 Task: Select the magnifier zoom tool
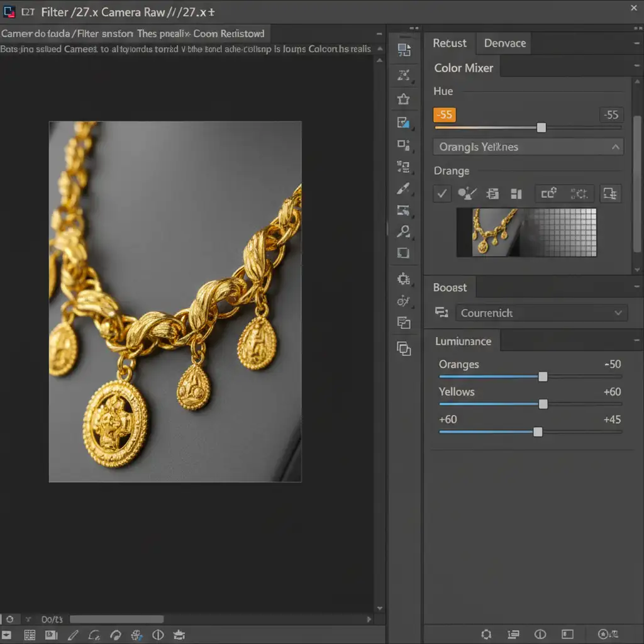(404, 231)
